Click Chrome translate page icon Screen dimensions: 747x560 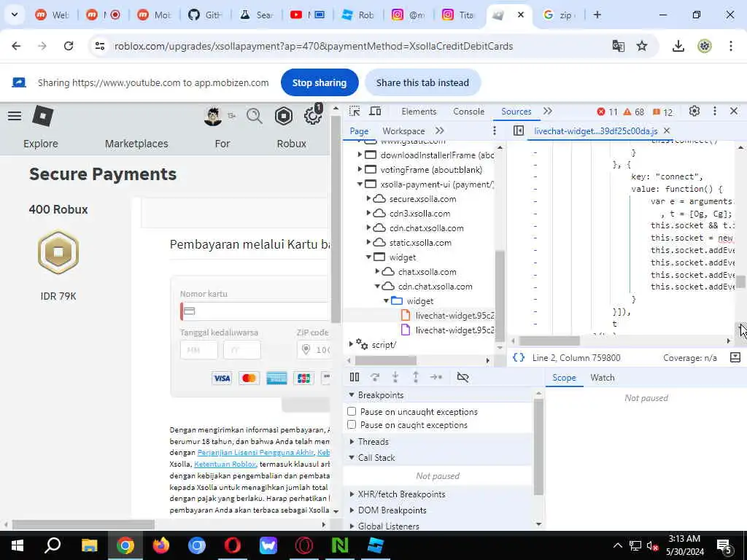(619, 46)
